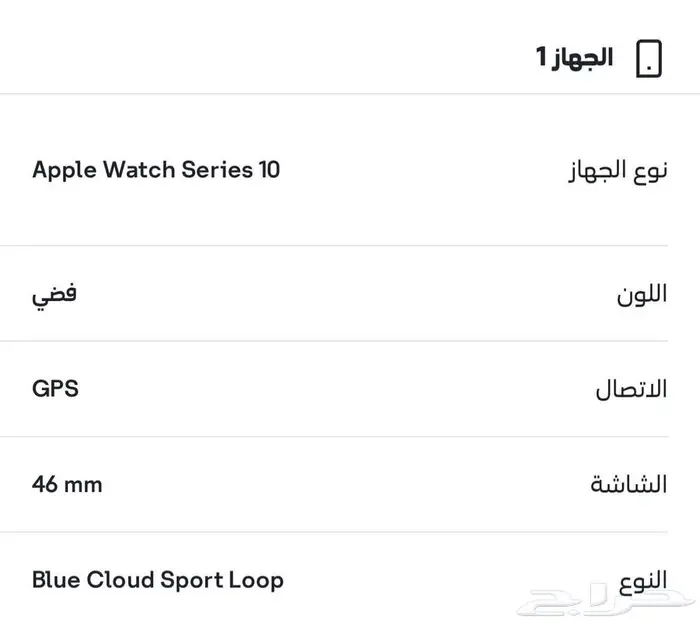The image size is (700, 626).
Task: Click the الاتصال connectivity label
Action: pos(631,390)
